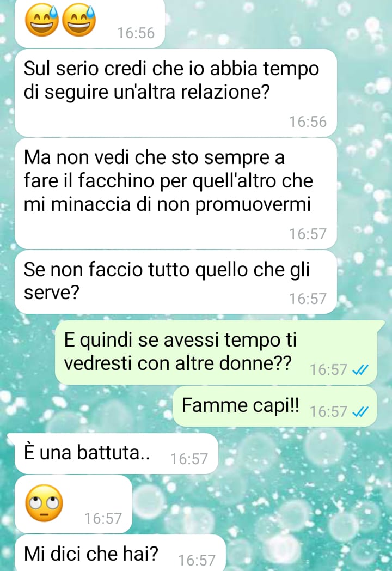Select sent message 'E quindi se avessi tempo'
The image size is (392, 571).
pyautogui.click(x=216, y=353)
